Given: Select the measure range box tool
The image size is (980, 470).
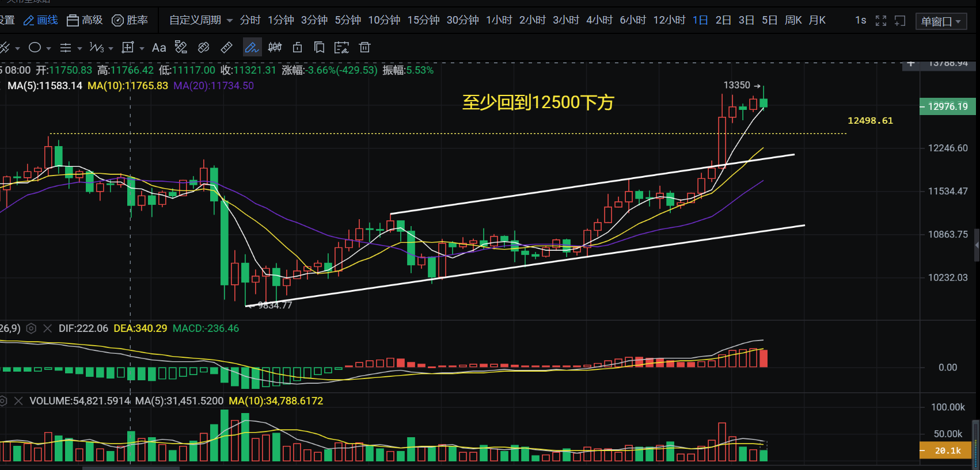Looking at the screenshot, I should [128, 48].
